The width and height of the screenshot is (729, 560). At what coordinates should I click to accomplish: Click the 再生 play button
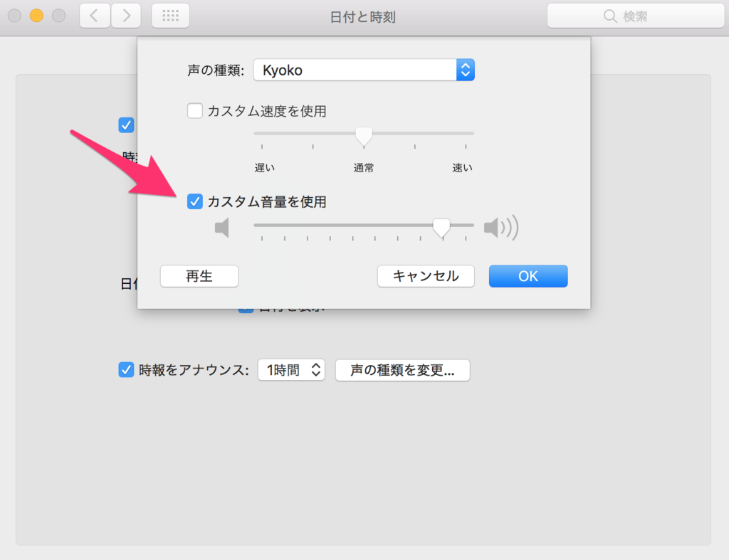tap(199, 276)
